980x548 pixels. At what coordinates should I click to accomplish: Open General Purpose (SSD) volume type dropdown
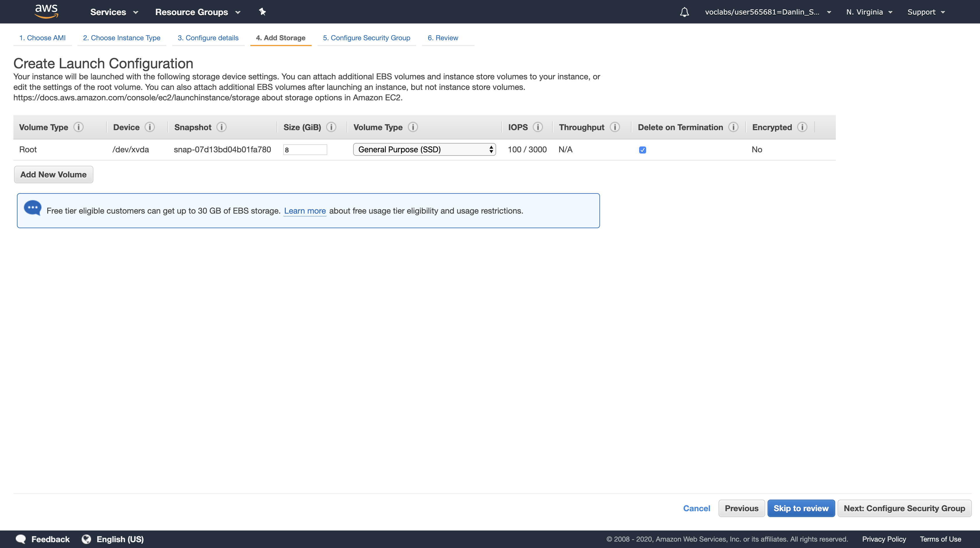(x=424, y=149)
